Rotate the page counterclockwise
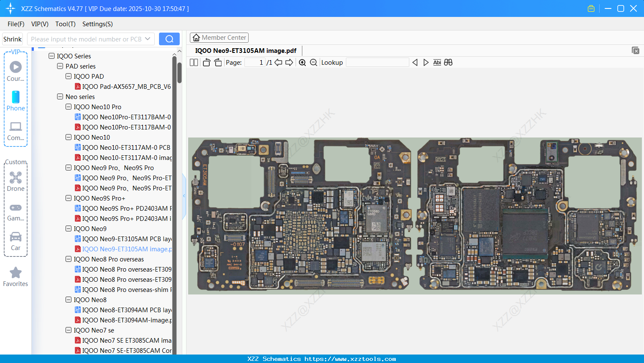This screenshot has width=644, height=363. coord(206,63)
